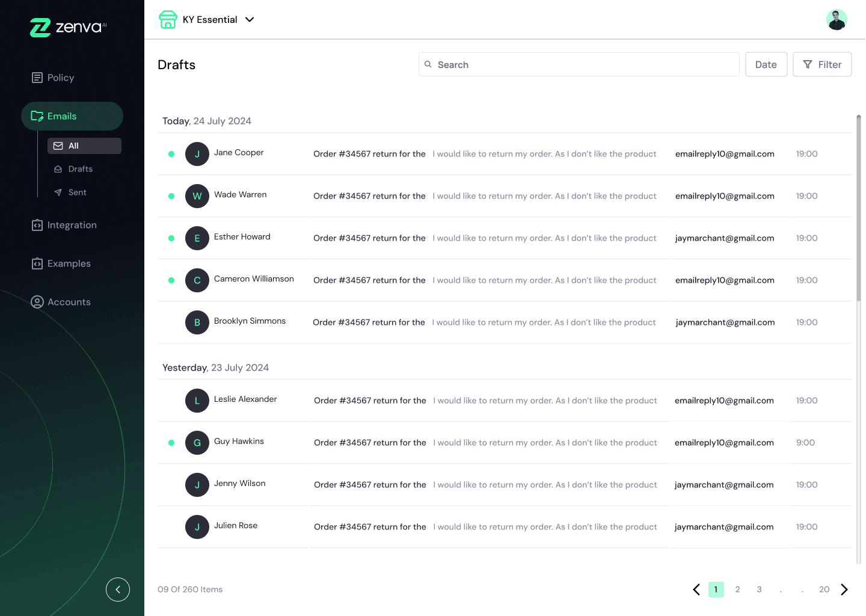
Task: Click the Zenva logo
Action: coord(68,28)
